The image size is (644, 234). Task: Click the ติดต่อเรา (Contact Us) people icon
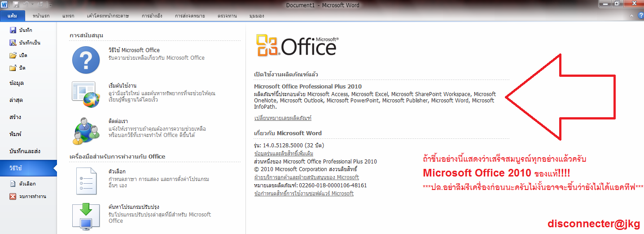(86, 131)
